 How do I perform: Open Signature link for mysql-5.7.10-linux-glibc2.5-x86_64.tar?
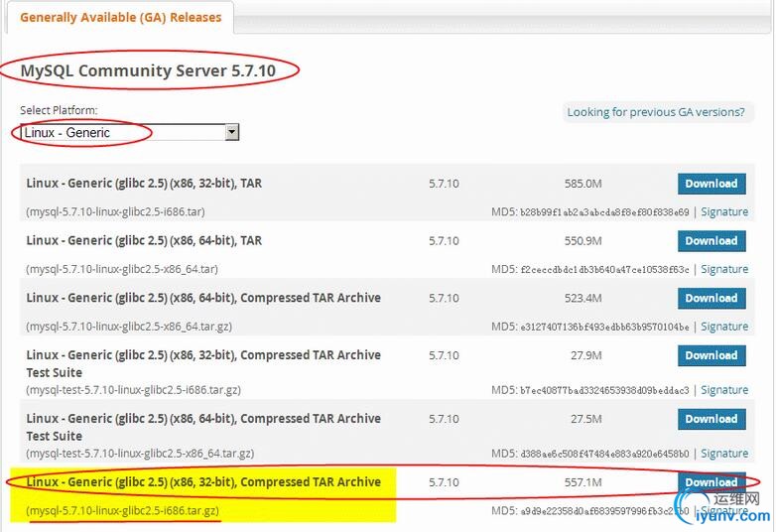pyautogui.click(x=724, y=269)
